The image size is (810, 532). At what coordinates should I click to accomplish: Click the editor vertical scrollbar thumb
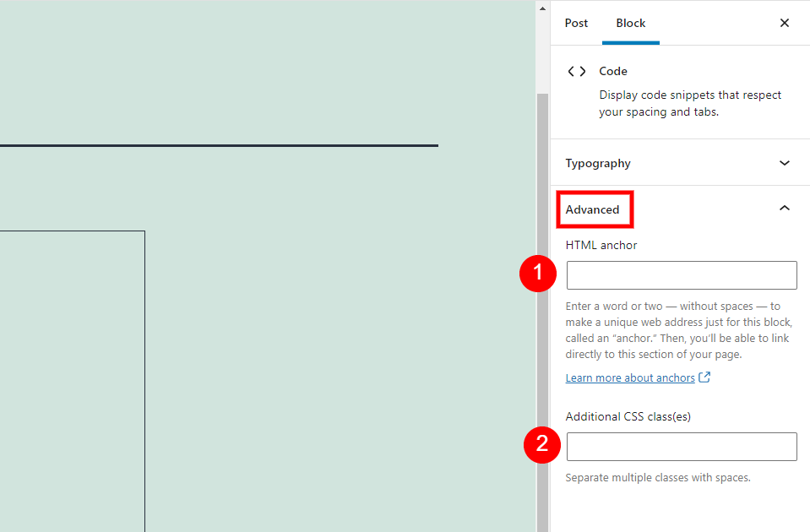[542, 312]
